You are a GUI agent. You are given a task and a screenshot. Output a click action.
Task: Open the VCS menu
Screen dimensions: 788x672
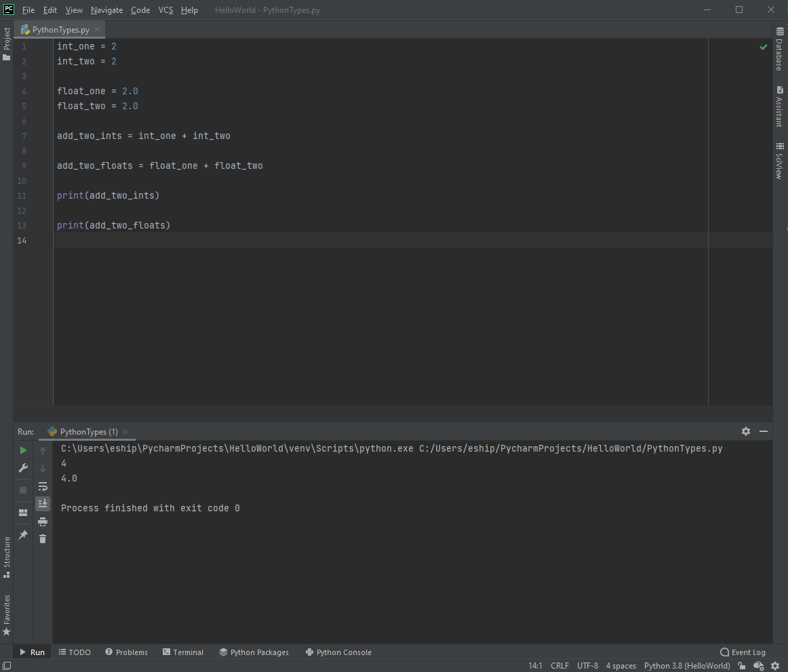165,9
